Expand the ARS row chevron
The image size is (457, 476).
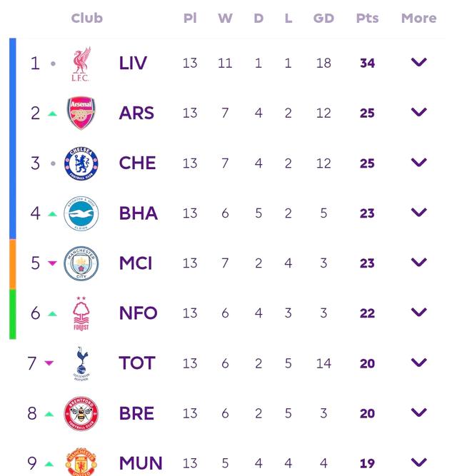click(x=419, y=113)
